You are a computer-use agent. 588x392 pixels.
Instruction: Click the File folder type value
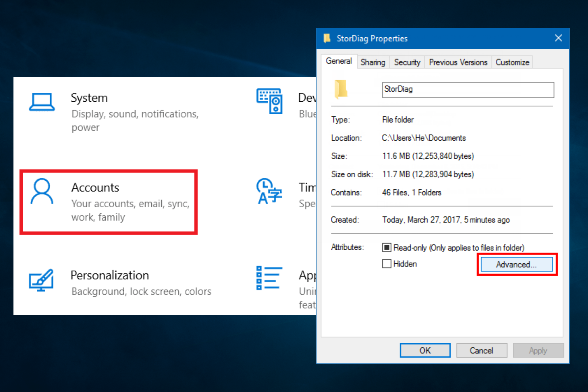coord(398,120)
